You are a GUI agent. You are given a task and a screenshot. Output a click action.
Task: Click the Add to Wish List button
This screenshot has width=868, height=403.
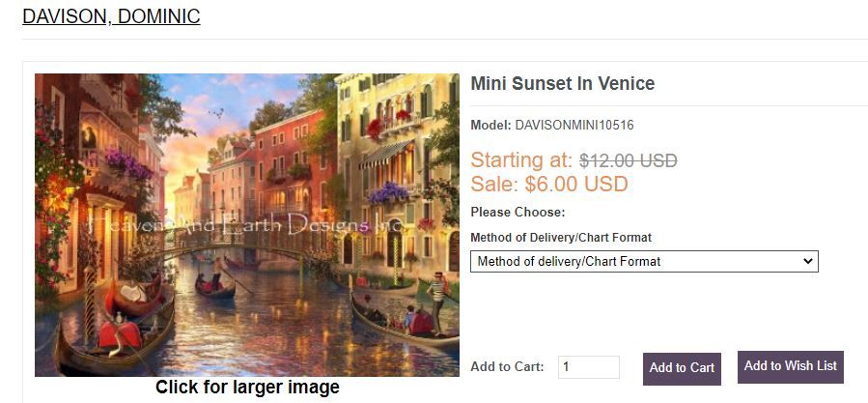point(791,366)
